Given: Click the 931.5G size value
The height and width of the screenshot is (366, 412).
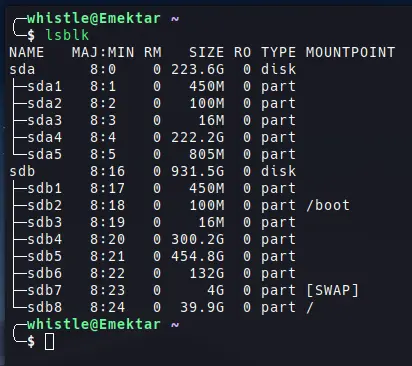Looking at the screenshot, I should tap(198, 171).
